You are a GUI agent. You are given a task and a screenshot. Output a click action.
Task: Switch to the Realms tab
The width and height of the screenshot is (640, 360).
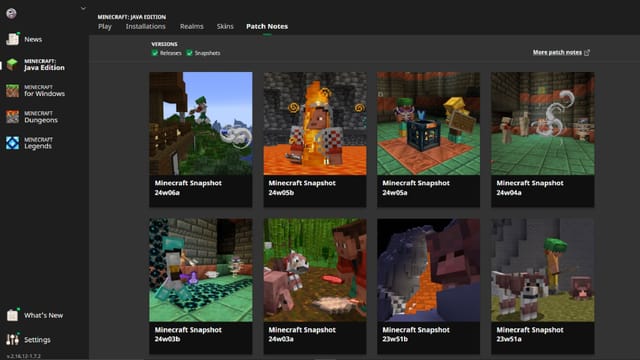(x=191, y=27)
